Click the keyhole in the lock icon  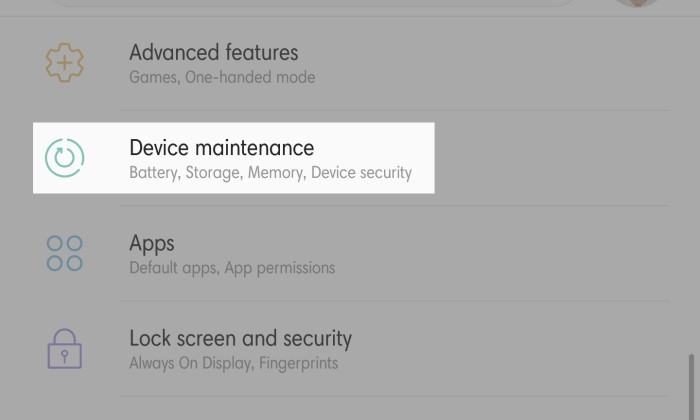click(x=65, y=356)
